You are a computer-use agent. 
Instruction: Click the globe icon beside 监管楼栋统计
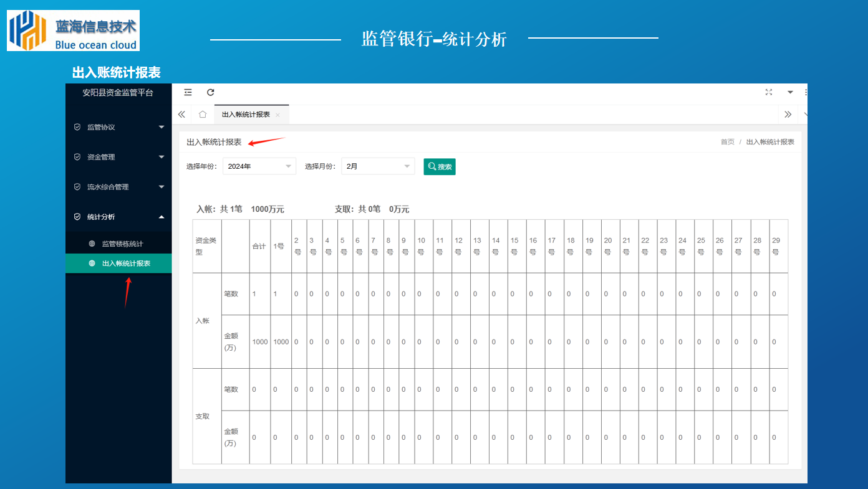pyautogui.click(x=92, y=244)
